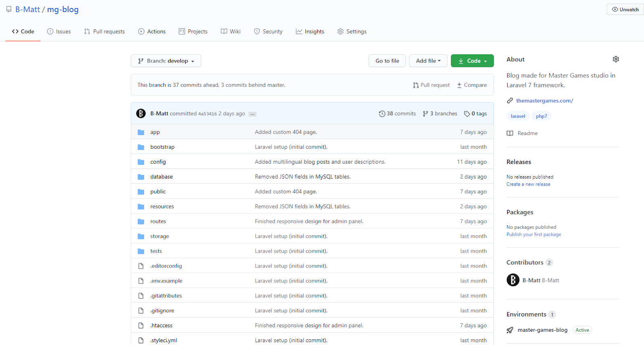Click the tests folder icon
Screen dimensions: 644x345
click(141, 251)
